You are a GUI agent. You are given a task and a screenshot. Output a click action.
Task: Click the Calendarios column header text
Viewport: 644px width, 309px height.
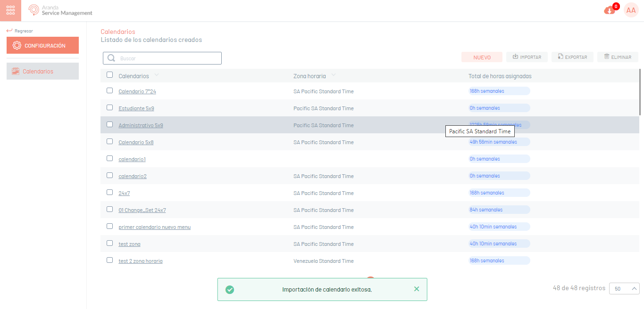click(134, 76)
